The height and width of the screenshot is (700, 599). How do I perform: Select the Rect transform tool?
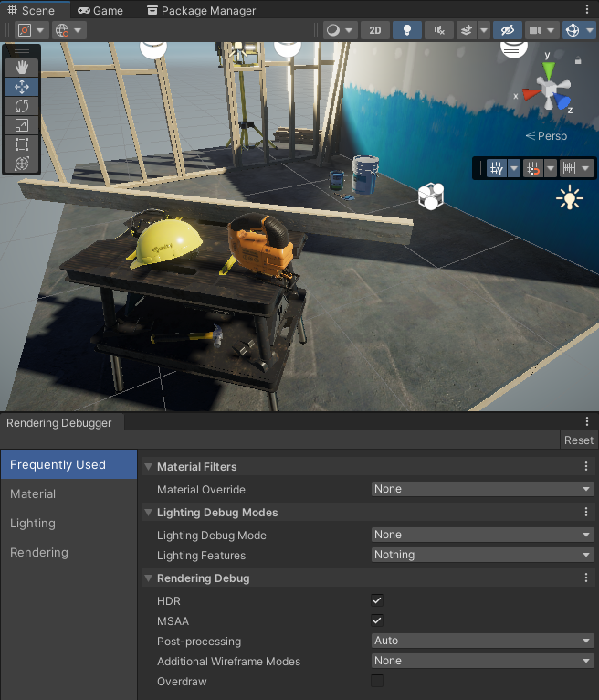click(22, 144)
